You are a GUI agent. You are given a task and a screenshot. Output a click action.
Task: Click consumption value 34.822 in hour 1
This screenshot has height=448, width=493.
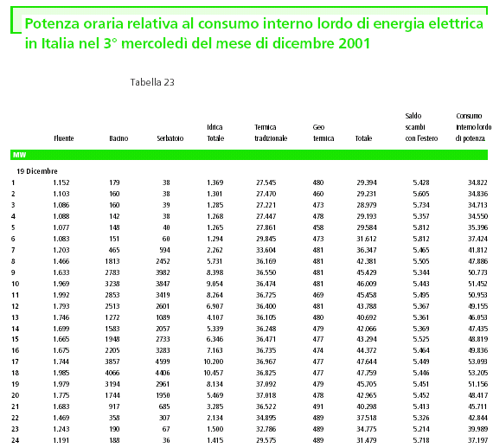pyautogui.click(x=477, y=182)
